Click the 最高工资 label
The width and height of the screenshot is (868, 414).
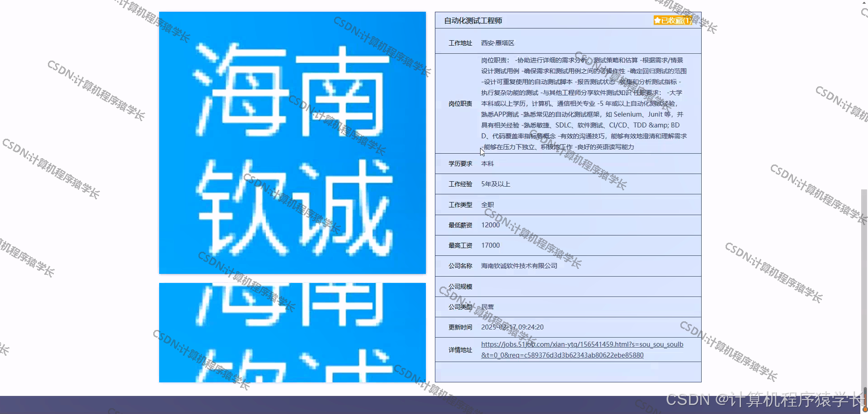click(460, 245)
